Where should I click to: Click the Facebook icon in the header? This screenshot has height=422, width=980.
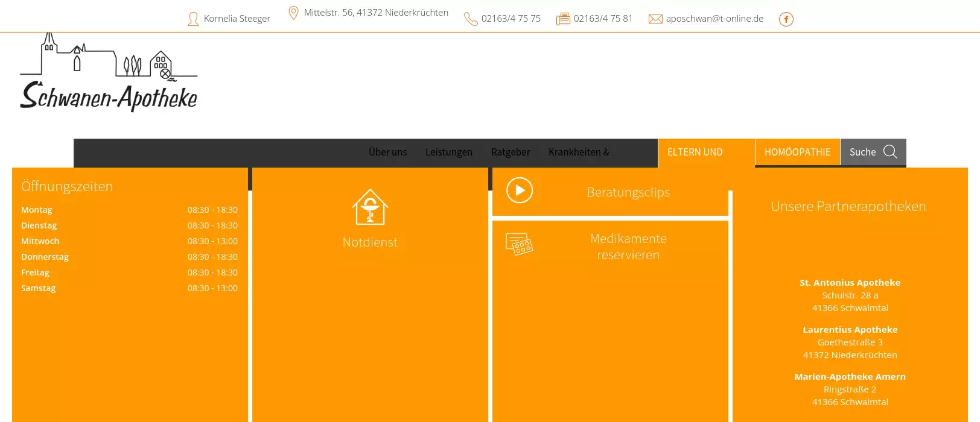pos(786,19)
